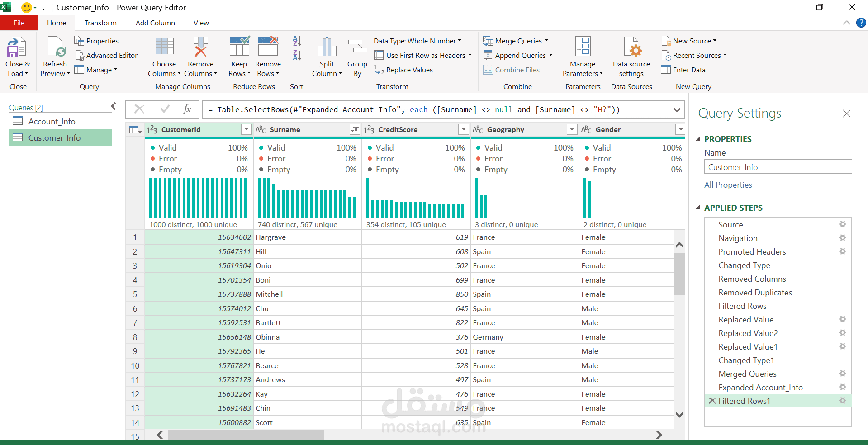
Task: Click the help question mark icon
Action: [x=861, y=23]
